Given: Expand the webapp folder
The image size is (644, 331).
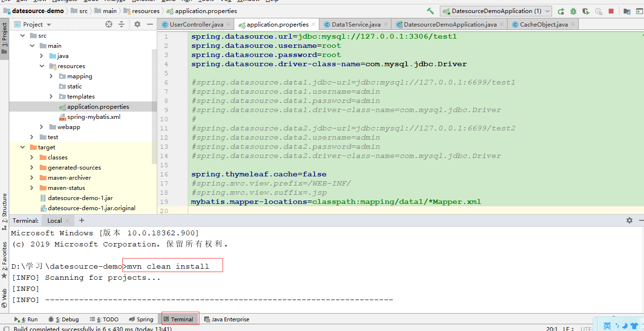Looking at the screenshot, I should (x=42, y=127).
